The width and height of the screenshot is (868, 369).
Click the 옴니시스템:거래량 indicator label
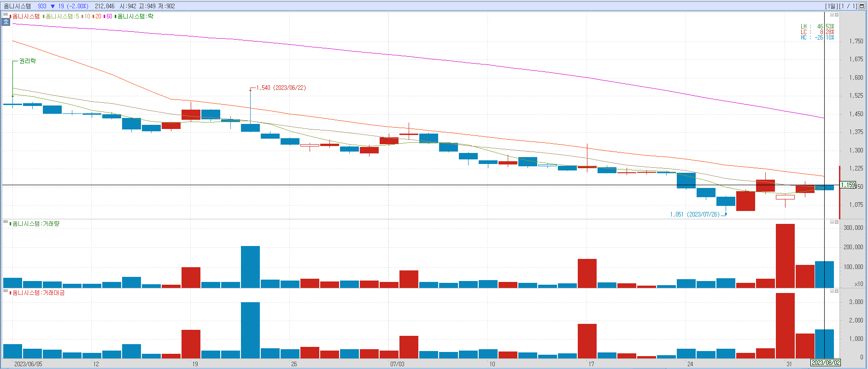(35, 223)
